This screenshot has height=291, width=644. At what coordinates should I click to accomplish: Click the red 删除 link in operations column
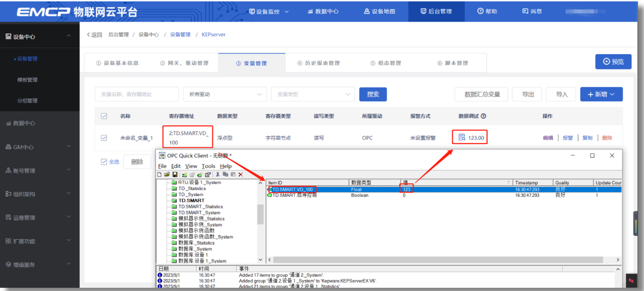tap(607, 138)
